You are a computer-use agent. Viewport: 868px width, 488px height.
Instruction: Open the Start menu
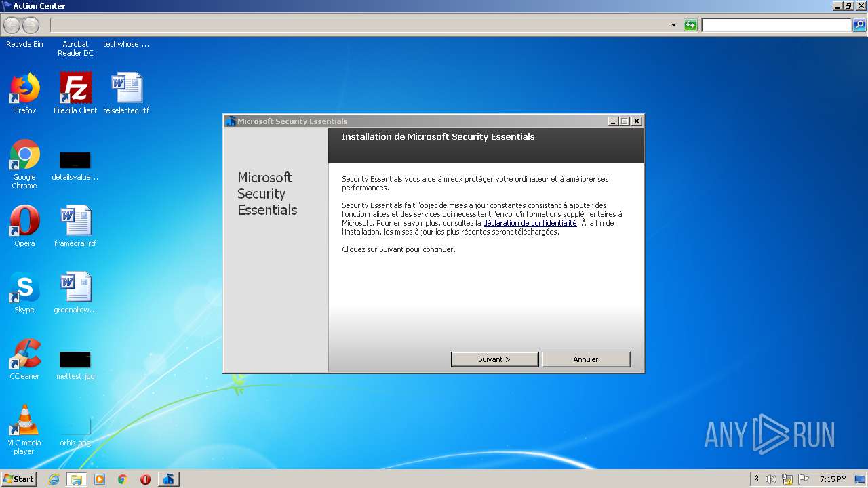[18, 479]
